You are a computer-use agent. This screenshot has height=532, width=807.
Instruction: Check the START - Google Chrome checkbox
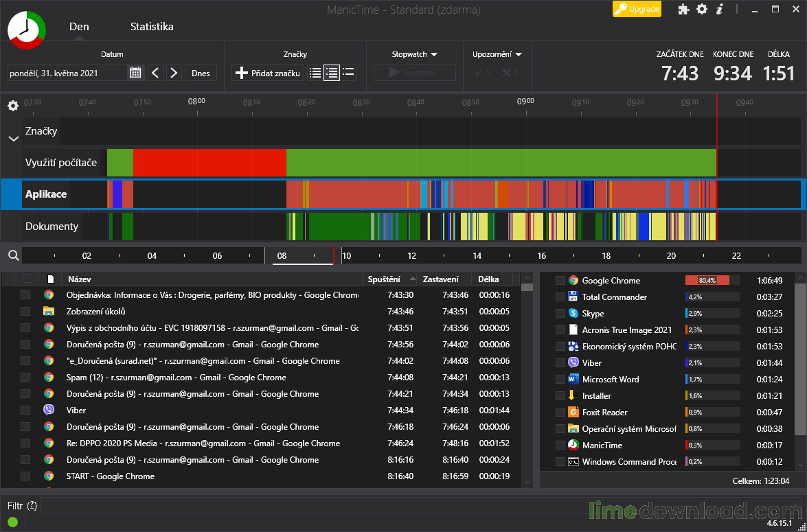tap(25, 476)
